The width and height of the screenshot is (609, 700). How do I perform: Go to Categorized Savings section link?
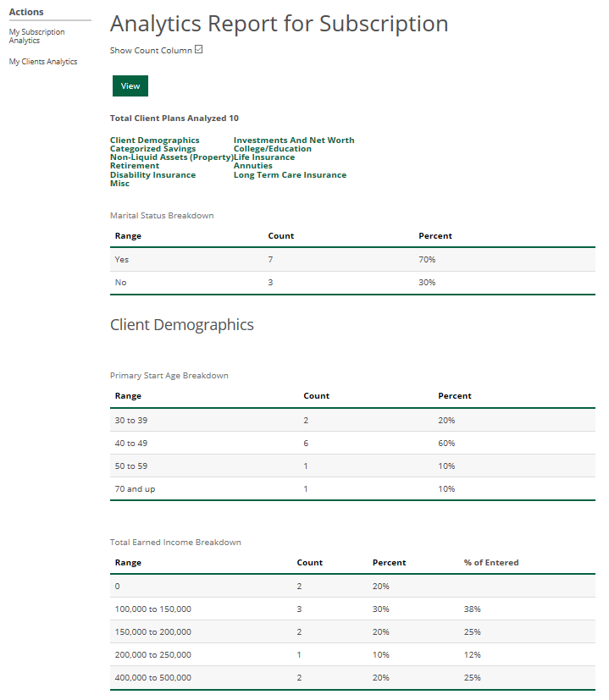[152, 149]
